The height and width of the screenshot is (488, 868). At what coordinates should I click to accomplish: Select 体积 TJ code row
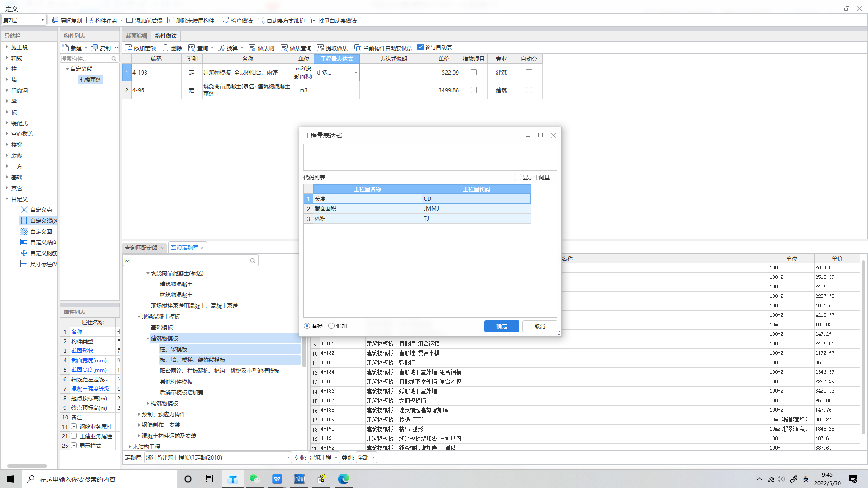click(417, 219)
